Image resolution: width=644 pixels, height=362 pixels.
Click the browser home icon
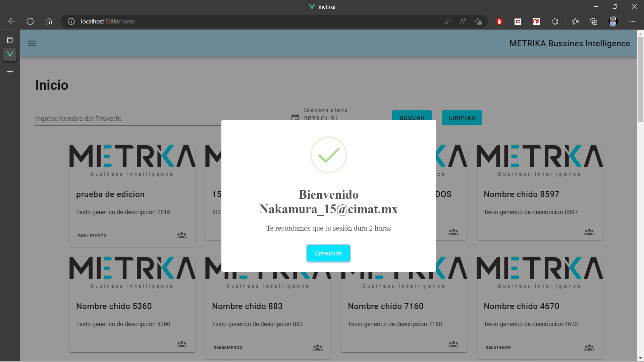click(48, 21)
